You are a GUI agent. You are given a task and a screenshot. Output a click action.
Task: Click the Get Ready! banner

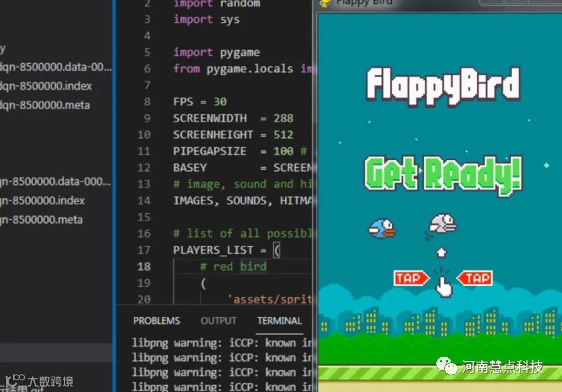pos(444,175)
